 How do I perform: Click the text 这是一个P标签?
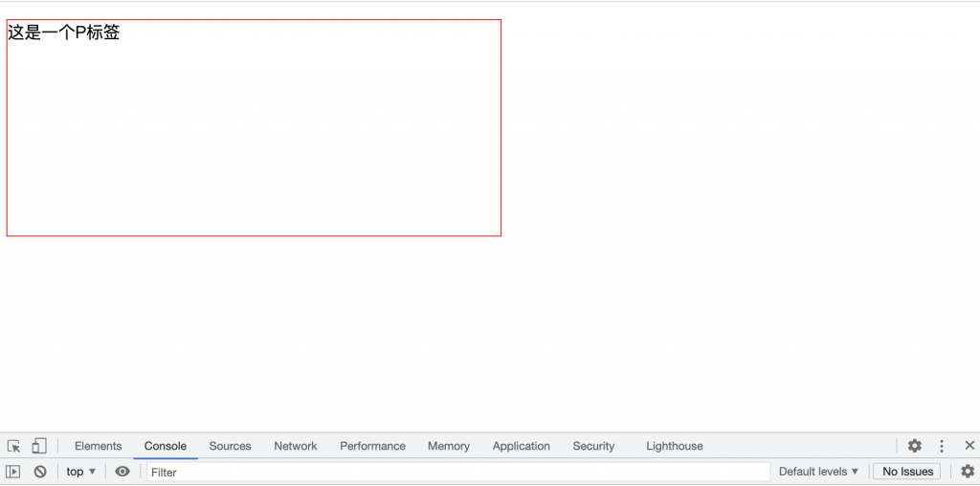pos(64,33)
